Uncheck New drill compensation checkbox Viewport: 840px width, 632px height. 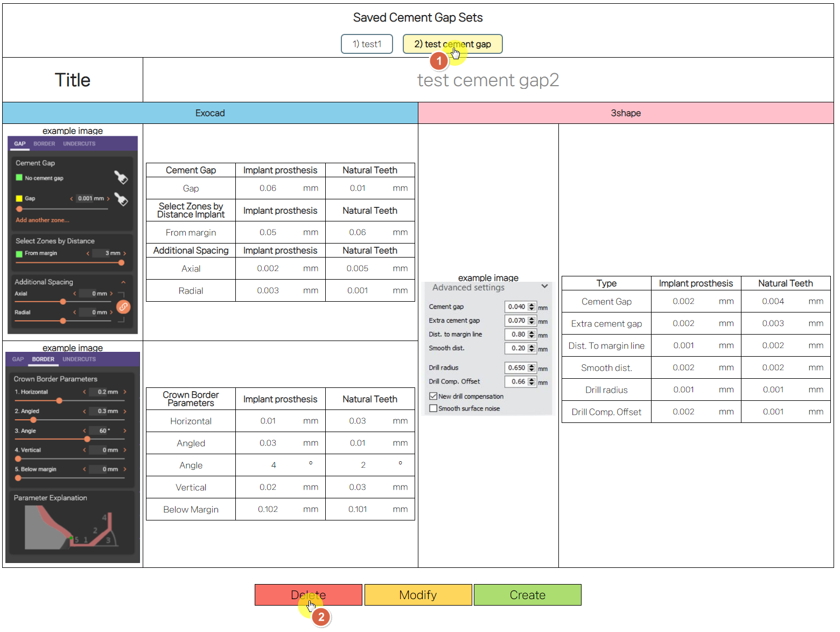click(x=433, y=396)
